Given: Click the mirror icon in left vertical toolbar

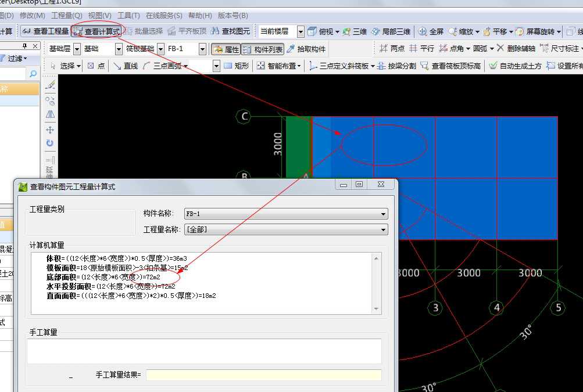Looking at the screenshot, I should 50,114.
